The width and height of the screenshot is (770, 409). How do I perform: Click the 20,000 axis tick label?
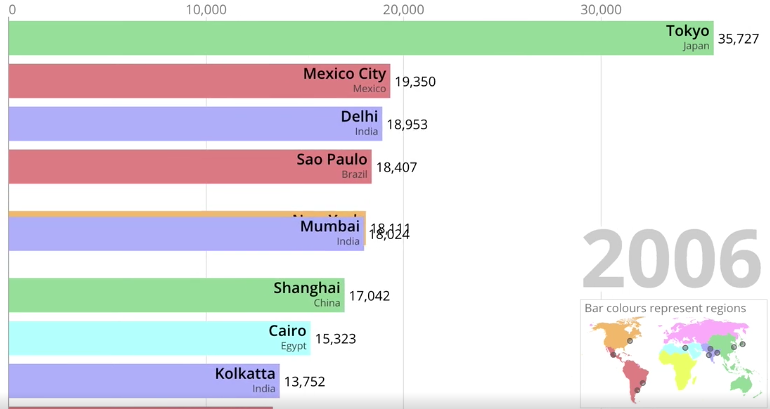pos(403,10)
